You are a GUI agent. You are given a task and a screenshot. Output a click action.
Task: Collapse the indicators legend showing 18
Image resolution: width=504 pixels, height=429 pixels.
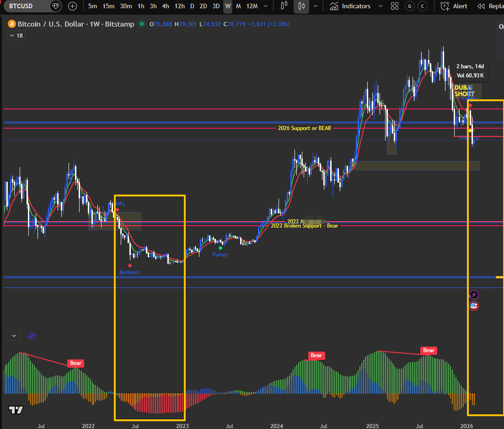click(16, 35)
